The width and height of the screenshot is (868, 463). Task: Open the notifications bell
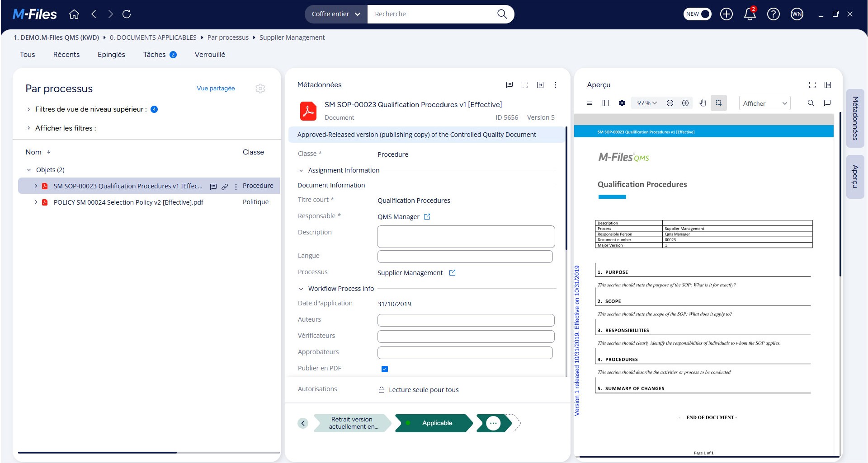[750, 14]
